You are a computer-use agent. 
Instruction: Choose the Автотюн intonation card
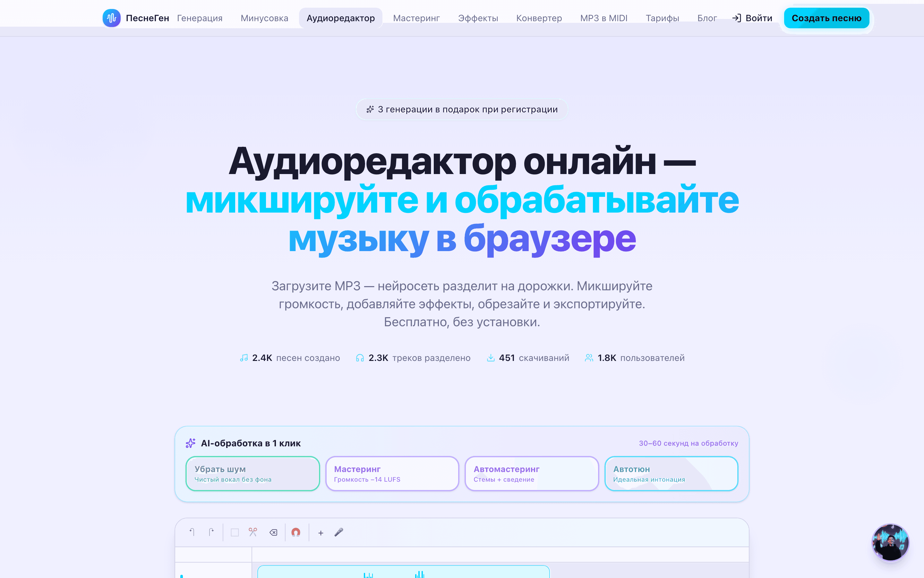point(671,473)
